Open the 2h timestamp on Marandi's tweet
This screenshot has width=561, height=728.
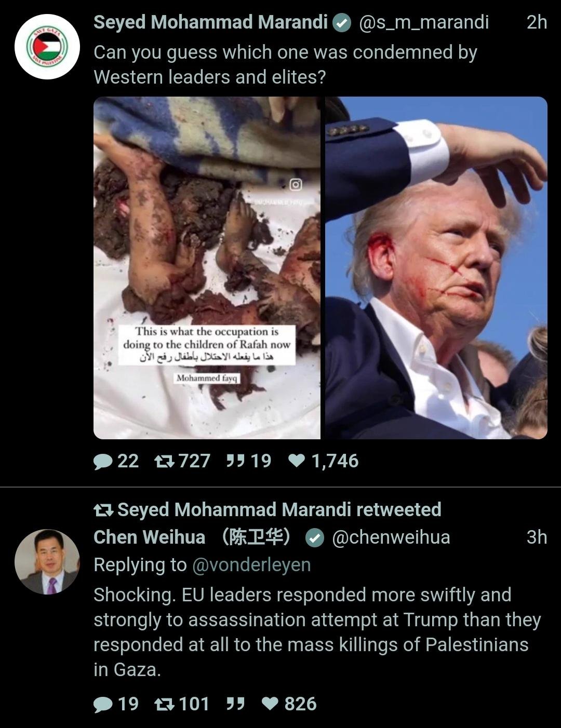537,22
